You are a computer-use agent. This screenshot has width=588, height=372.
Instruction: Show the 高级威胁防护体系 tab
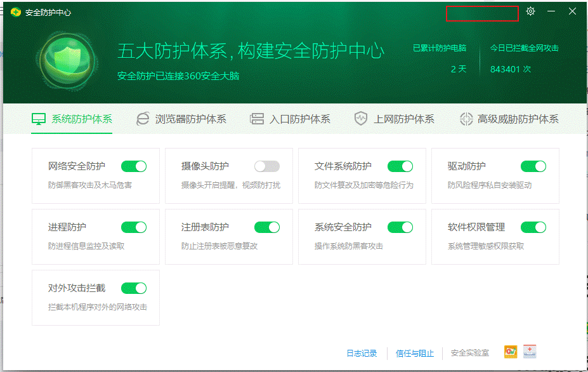pos(509,119)
